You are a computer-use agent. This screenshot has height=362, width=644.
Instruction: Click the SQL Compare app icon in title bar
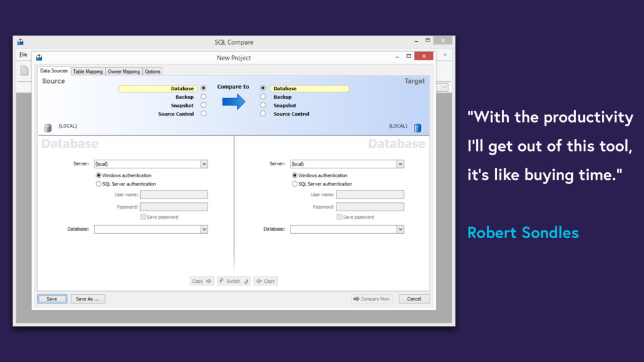[x=20, y=42]
